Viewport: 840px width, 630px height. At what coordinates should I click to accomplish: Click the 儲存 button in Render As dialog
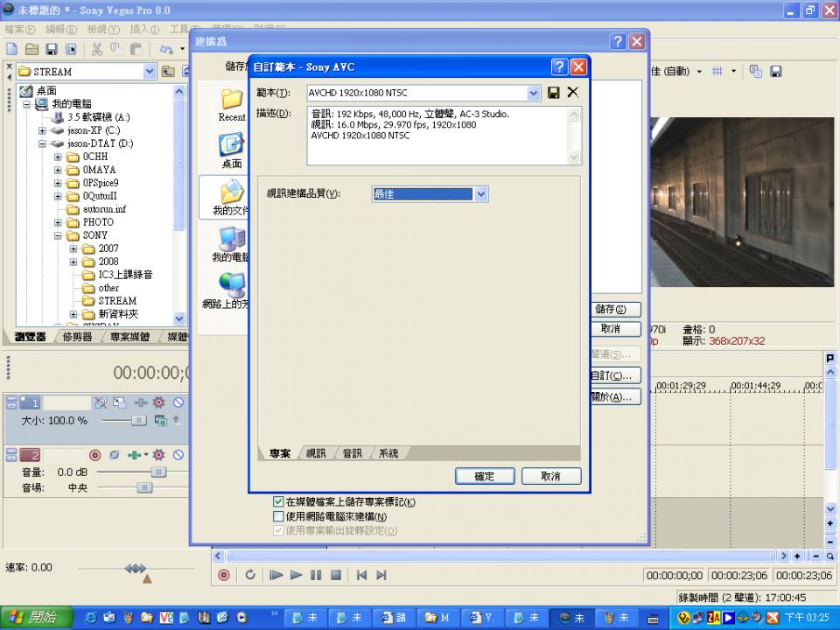click(x=615, y=309)
